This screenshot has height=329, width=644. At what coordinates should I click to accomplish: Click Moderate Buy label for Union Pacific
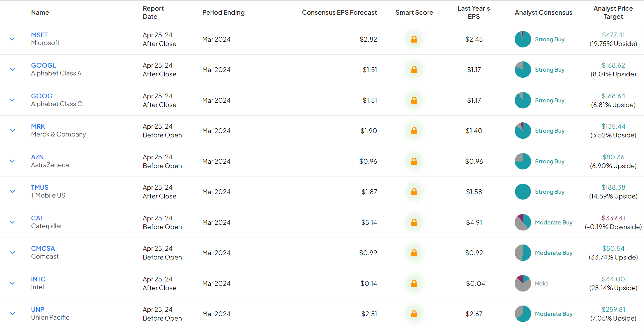tap(554, 314)
